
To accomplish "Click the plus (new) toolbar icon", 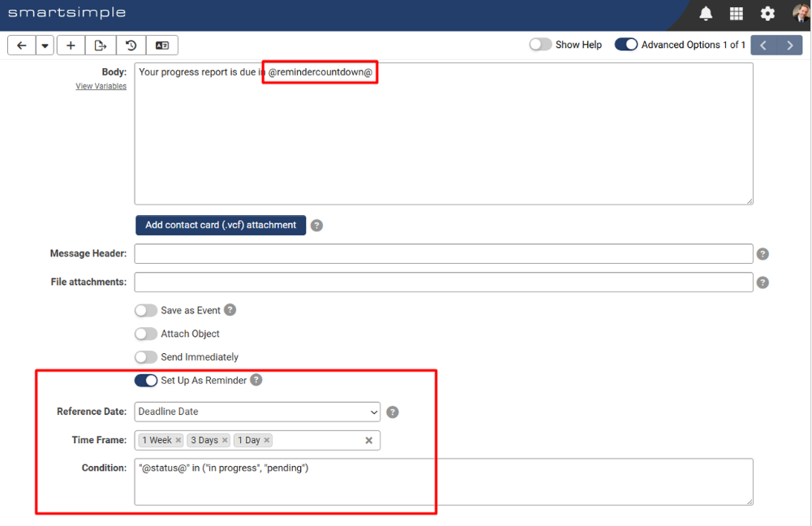I will point(71,45).
